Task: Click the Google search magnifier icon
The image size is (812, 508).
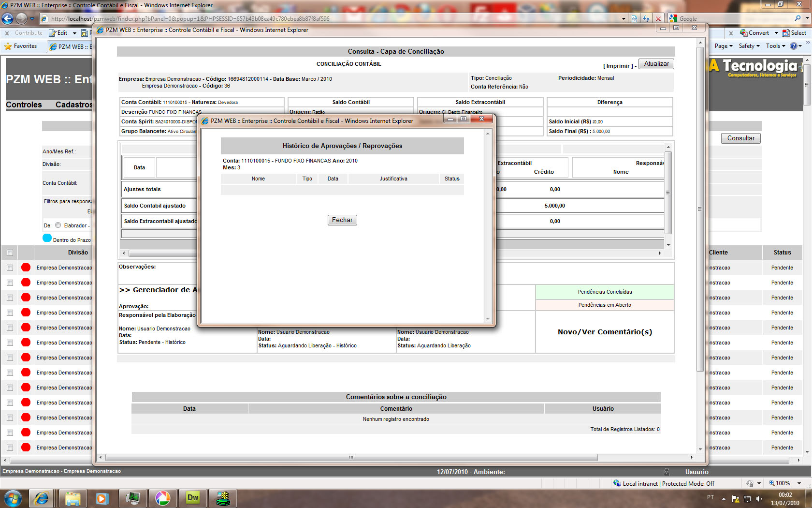Action: coord(797,18)
